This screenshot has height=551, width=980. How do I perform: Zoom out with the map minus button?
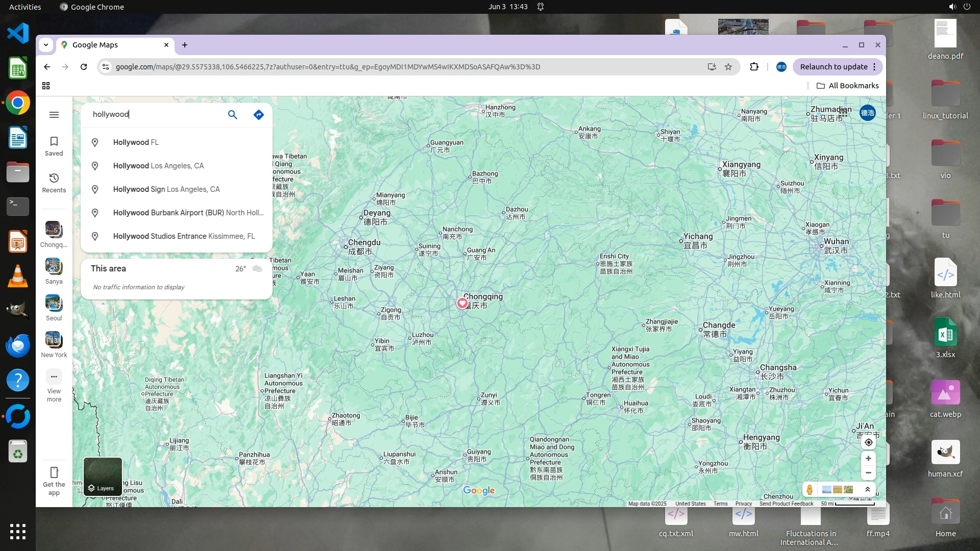click(868, 472)
